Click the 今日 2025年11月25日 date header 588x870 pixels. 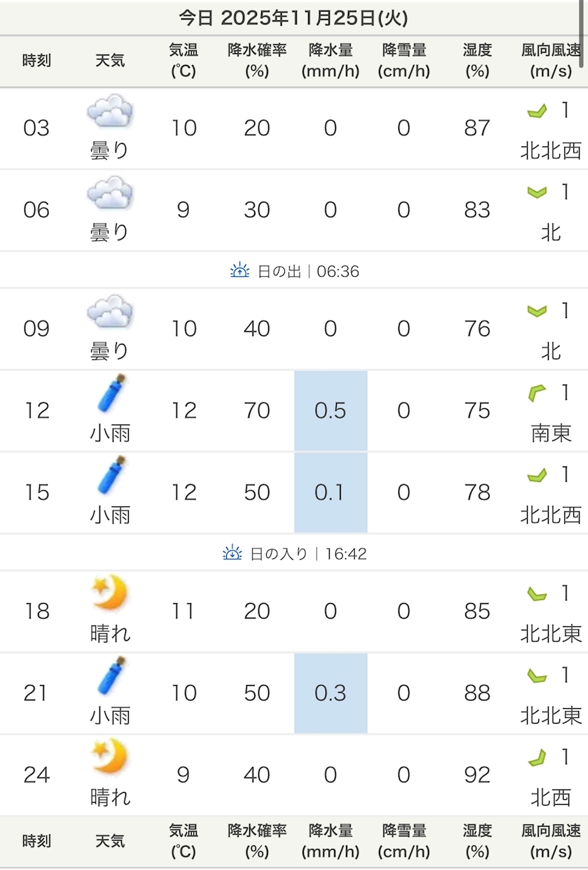(x=293, y=18)
